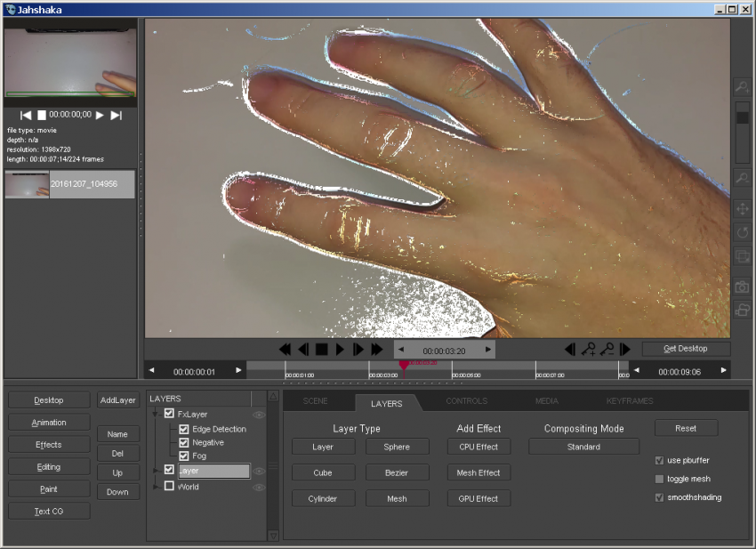Toggle the use pbuffer checkbox

click(660, 460)
